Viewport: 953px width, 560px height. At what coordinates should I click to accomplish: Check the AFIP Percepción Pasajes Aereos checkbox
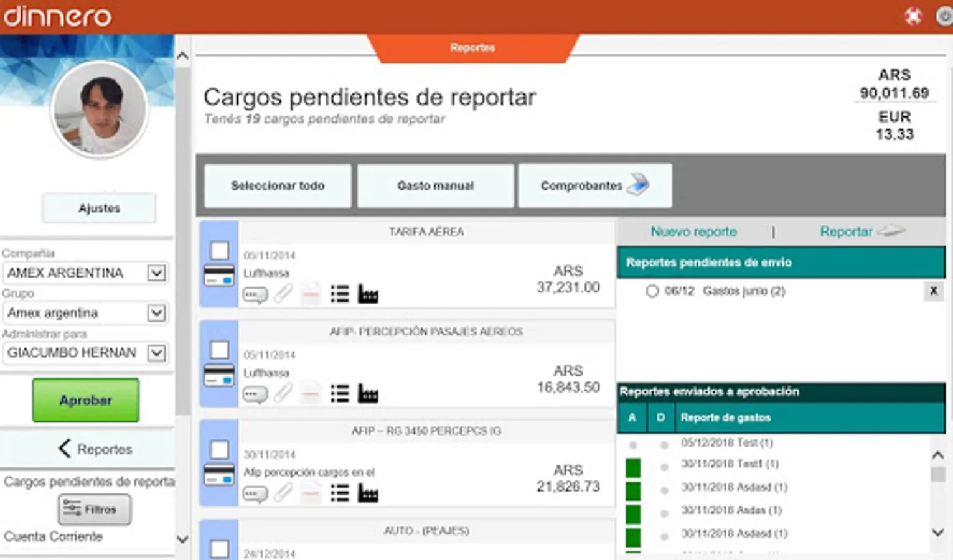point(219,350)
